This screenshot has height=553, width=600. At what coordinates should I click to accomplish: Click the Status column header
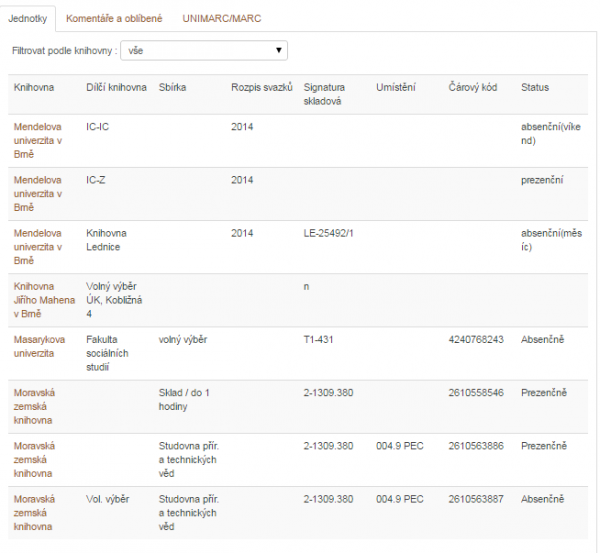535,88
